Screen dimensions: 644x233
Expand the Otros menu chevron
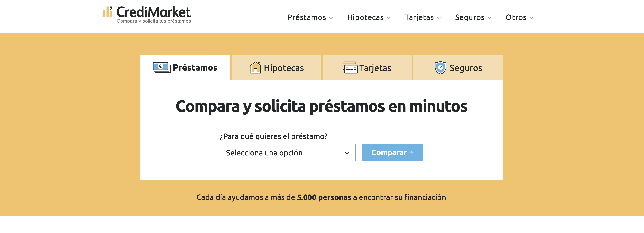(x=532, y=18)
